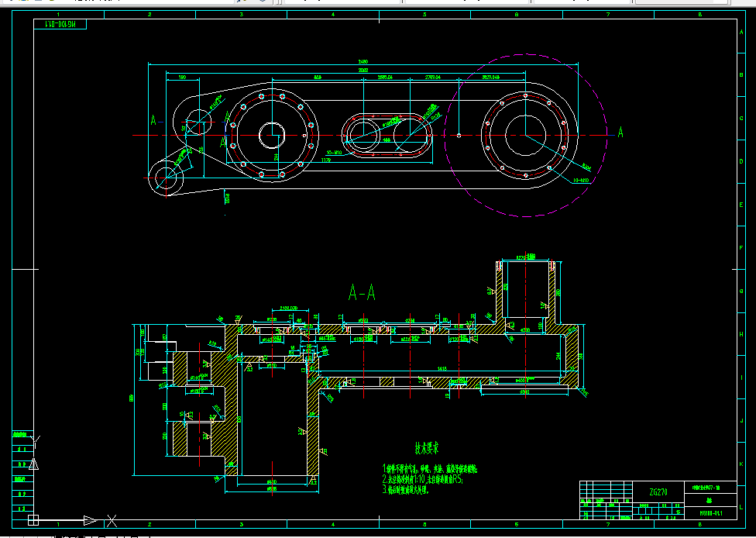Screen dimensions: 756x538
Task: Select the 1415 dimension in the section view
Action: pos(442,369)
